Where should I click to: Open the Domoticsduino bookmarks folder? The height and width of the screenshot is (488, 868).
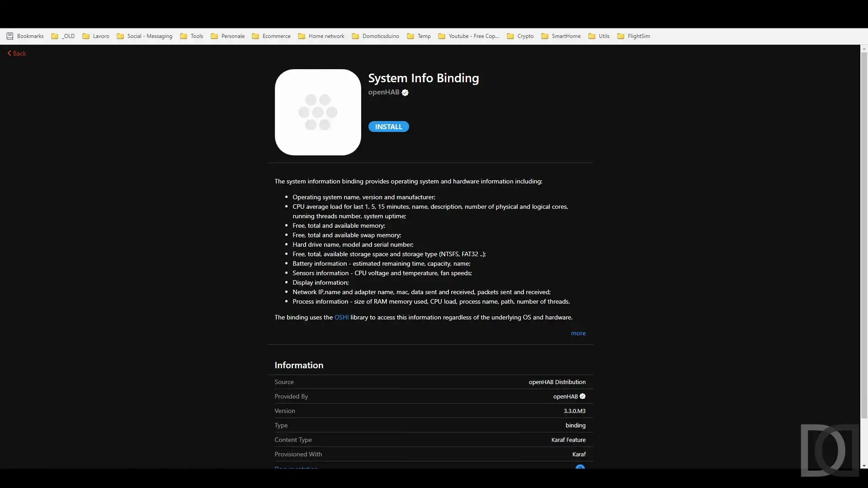click(x=375, y=36)
